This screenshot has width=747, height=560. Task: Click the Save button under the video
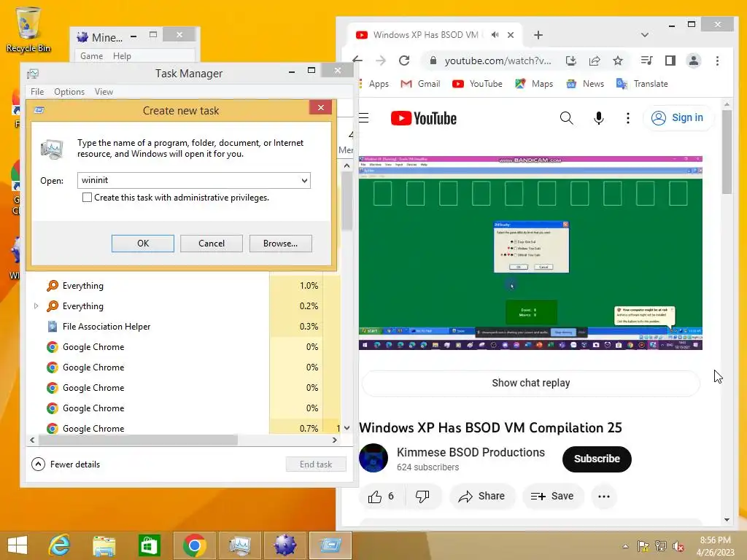point(552,496)
